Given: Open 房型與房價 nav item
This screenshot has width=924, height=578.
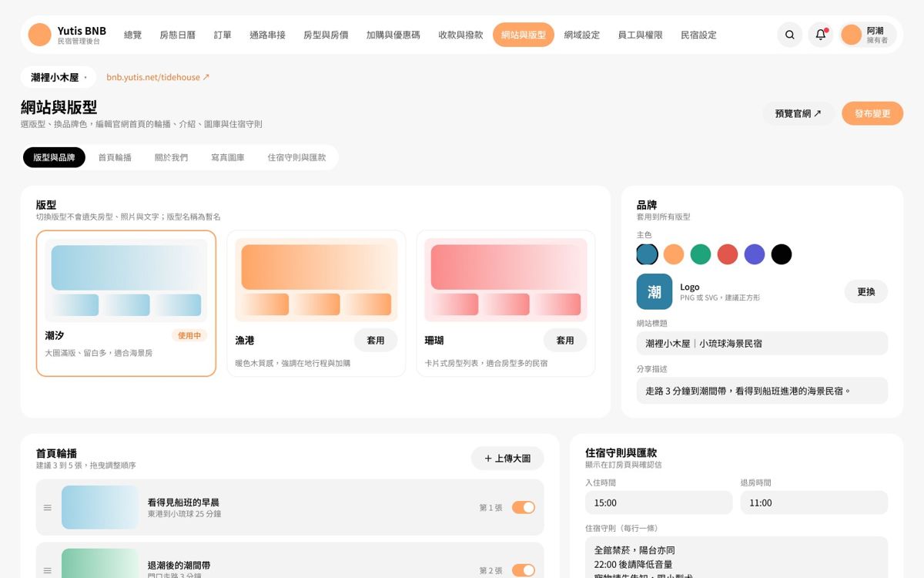Looking at the screenshot, I should 326,35.
